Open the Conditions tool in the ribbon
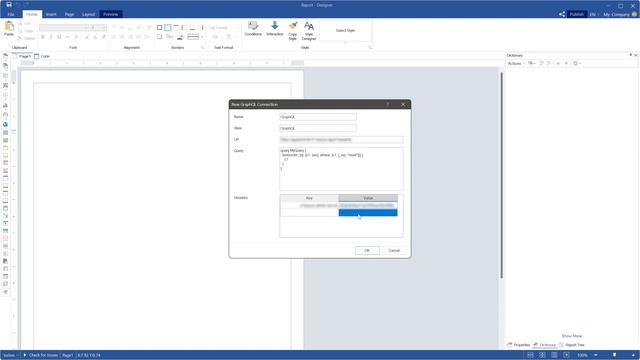The width and height of the screenshot is (640, 360). point(253,29)
